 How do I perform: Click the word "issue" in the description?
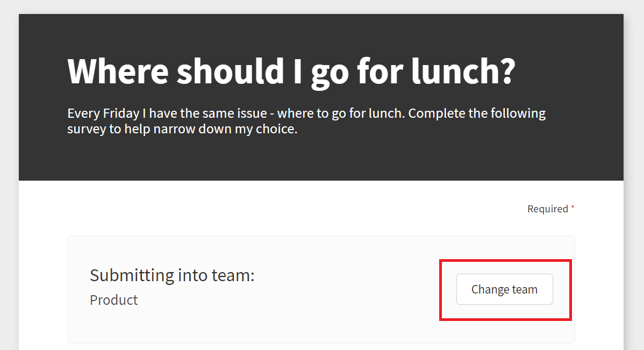[251, 113]
